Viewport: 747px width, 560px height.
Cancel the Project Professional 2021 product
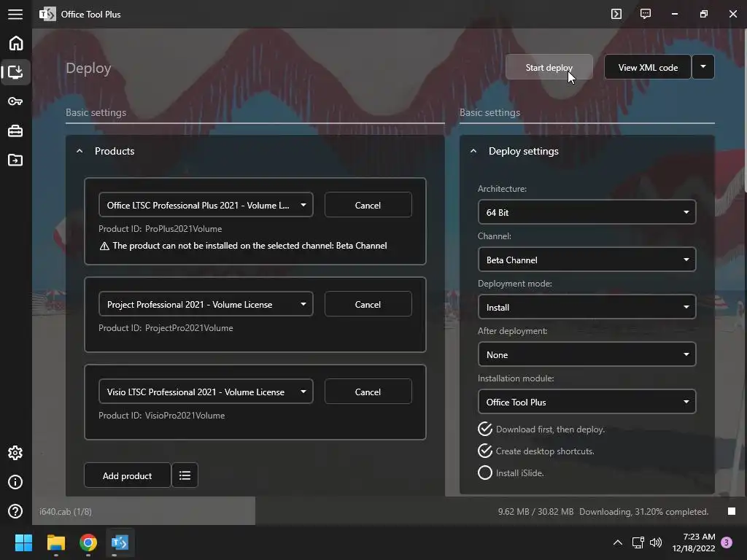click(x=368, y=304)
